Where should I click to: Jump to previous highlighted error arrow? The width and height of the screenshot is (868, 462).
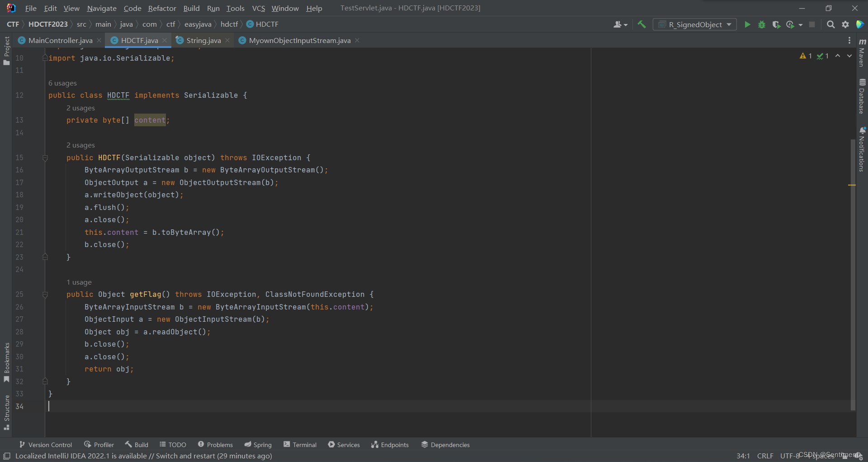point(838,56)
